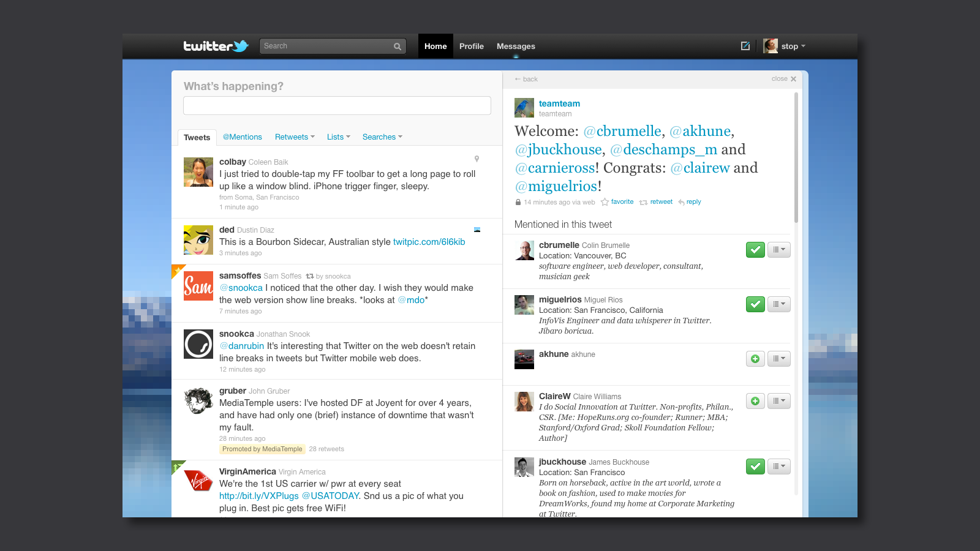Click the @USATODAY mention
Viewport: 980px width, 551px height.
(330, 496)
